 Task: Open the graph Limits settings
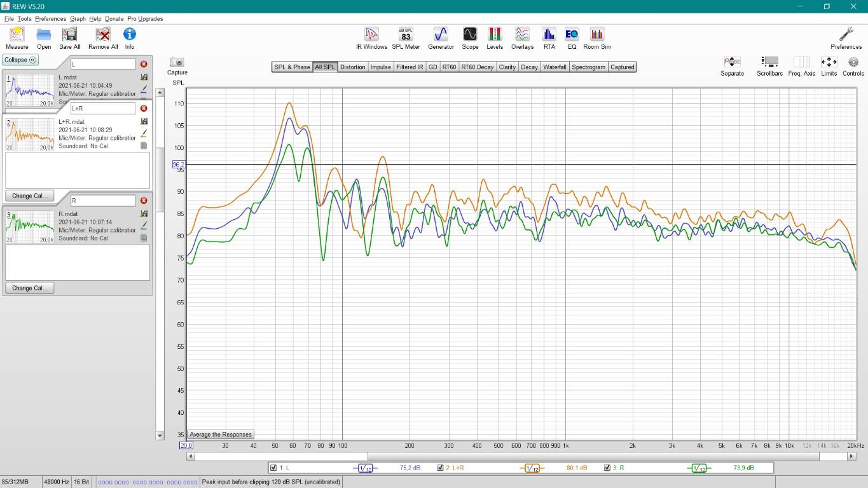pos(829,66)
